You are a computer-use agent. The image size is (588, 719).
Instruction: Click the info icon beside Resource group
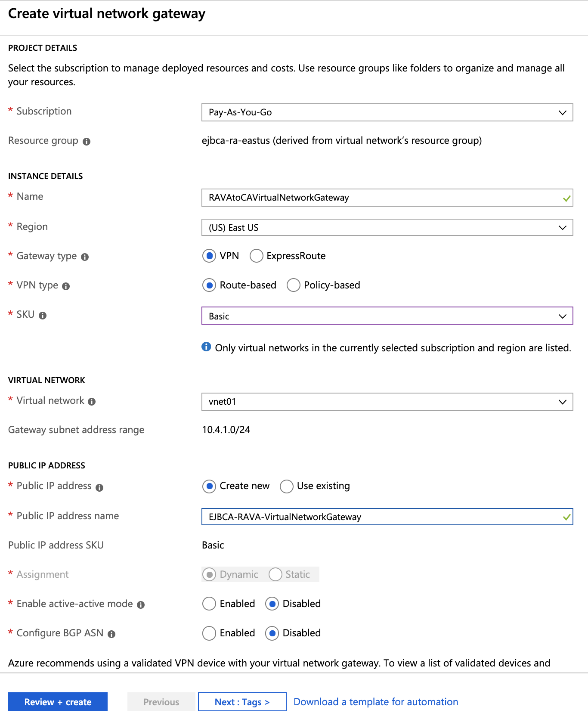[87, 142]
